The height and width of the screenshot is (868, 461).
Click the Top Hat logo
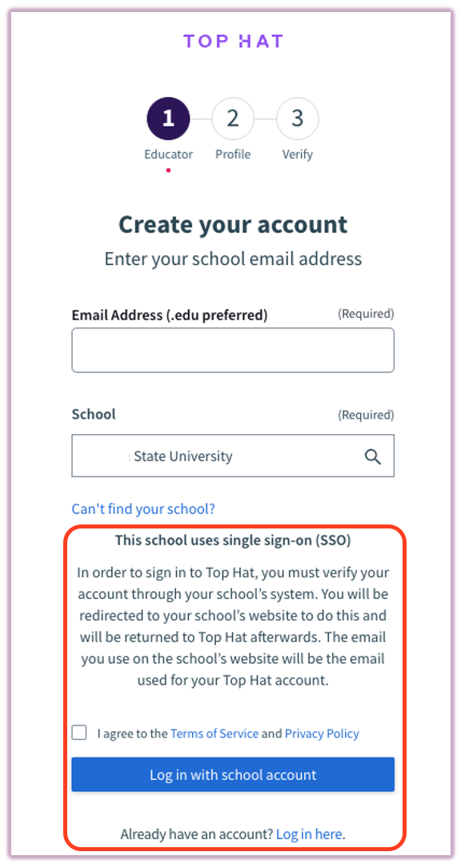[x=233, y=41]
